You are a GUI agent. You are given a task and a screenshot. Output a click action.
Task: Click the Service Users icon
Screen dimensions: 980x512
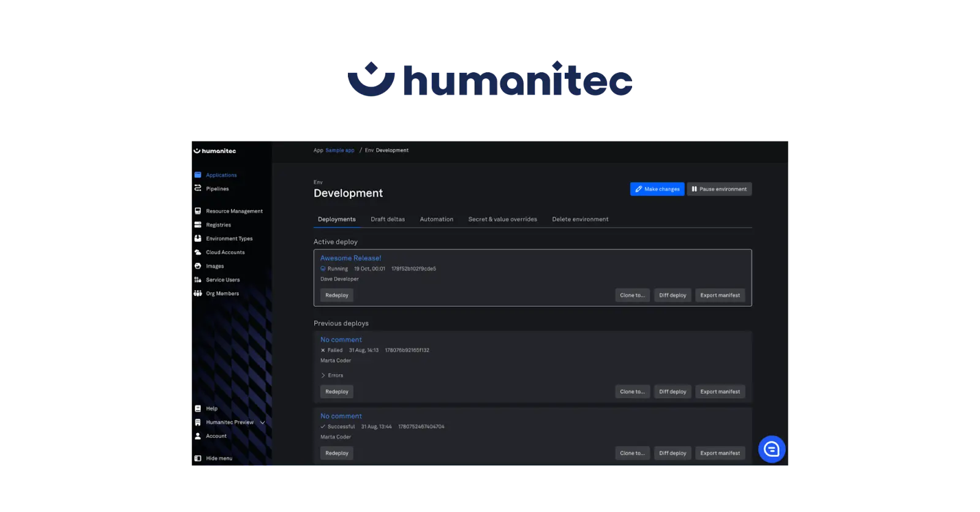[x=198, y=280]
